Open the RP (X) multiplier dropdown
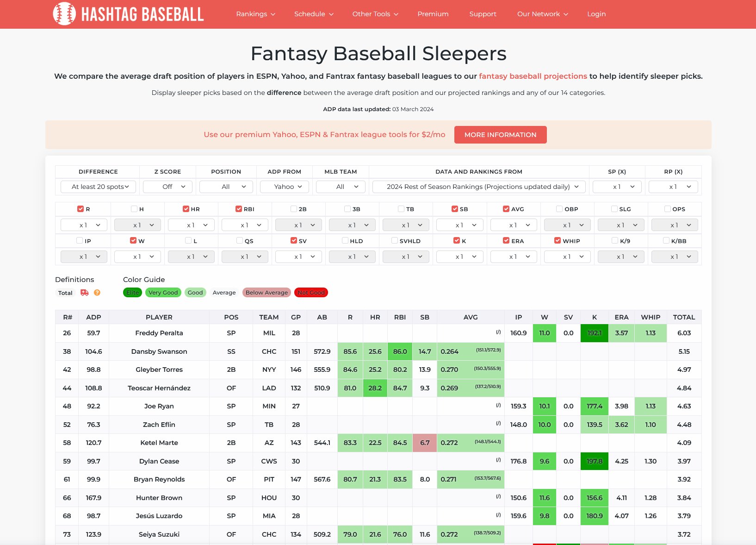Image resolution: width=756 pixels, height=545 pixels. point(673,187)
